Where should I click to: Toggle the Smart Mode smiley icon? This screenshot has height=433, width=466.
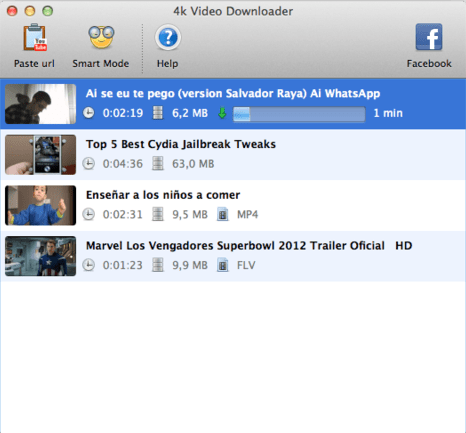[x=101, y=37]
